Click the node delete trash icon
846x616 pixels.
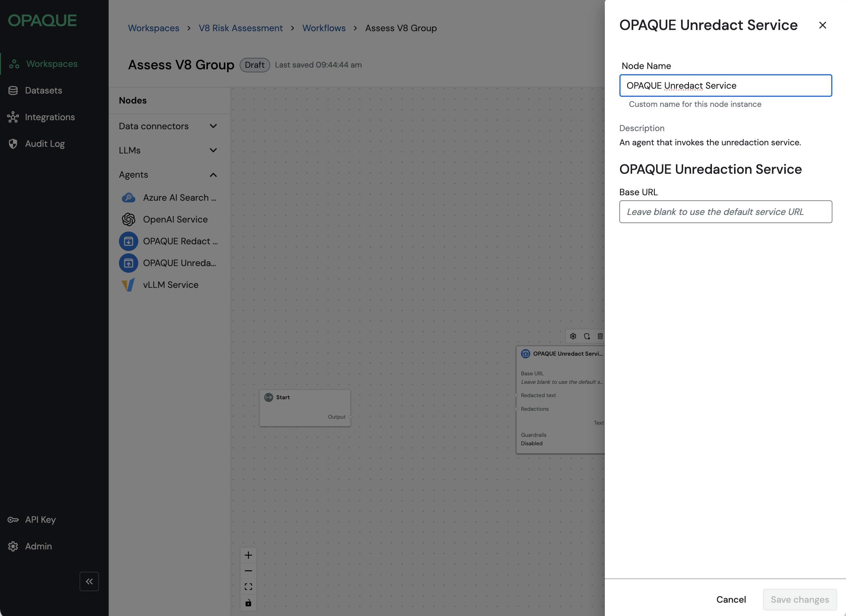point(600,336)
